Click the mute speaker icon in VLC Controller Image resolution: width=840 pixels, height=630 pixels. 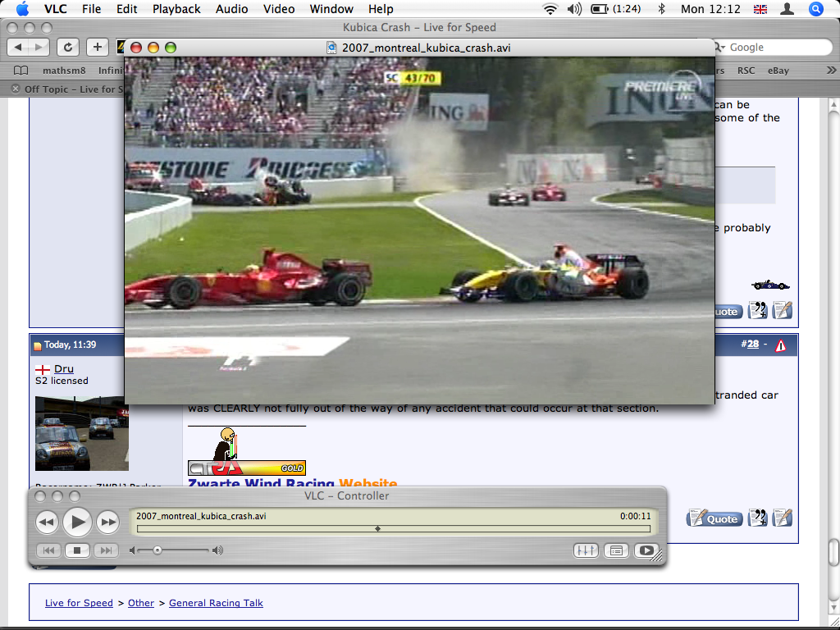click(x=132, y=550)
